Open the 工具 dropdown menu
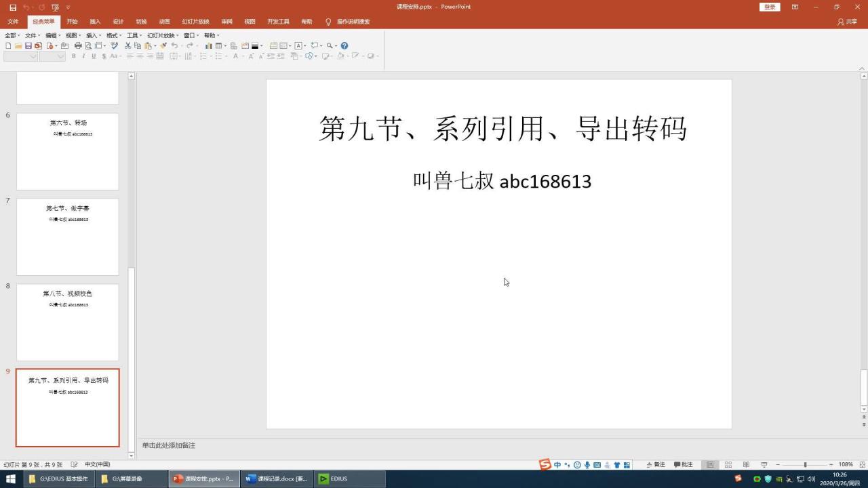The width and height of the screenshot is (868, 488). point(133,35)
